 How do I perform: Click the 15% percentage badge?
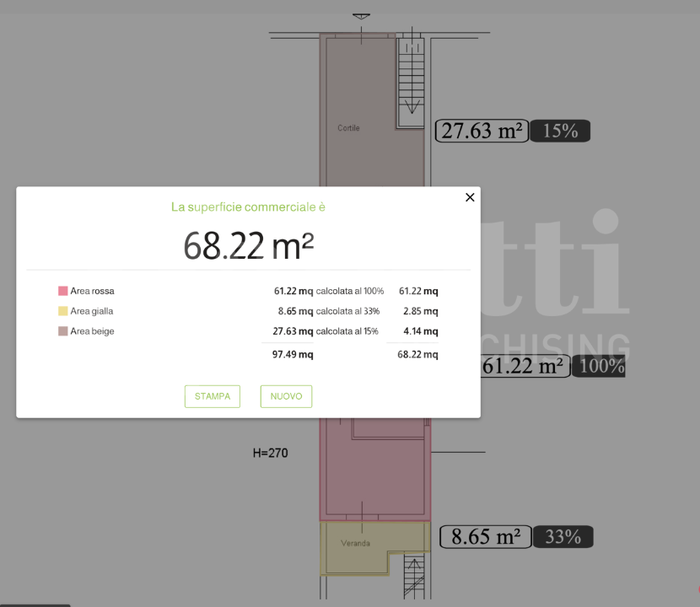point(560,131)
